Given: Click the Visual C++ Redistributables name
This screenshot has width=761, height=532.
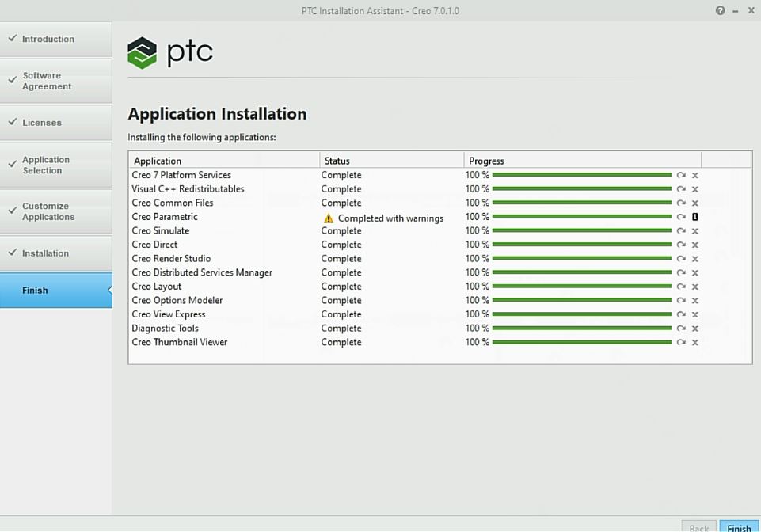Looking at the screenshot, I should click(188, 189).
